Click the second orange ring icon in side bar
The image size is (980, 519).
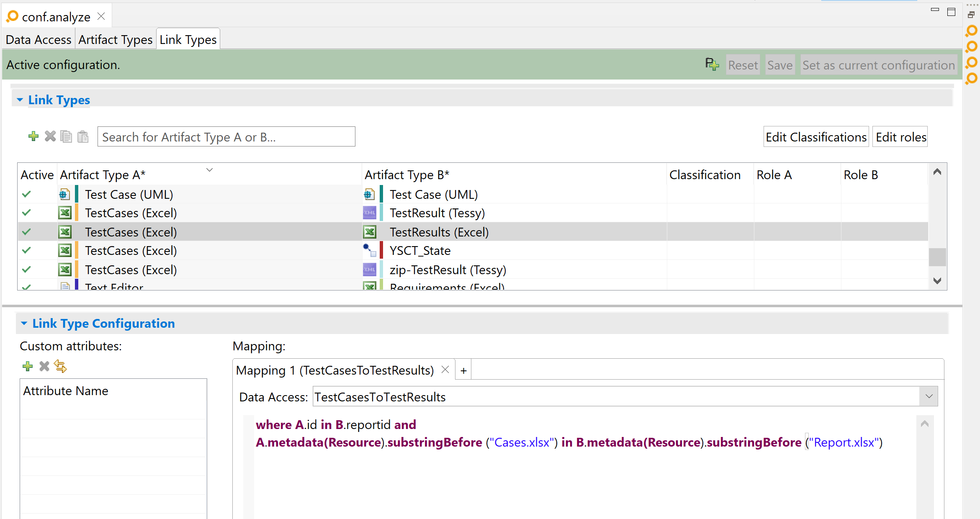pyautogui.click(x=972, y=46)
